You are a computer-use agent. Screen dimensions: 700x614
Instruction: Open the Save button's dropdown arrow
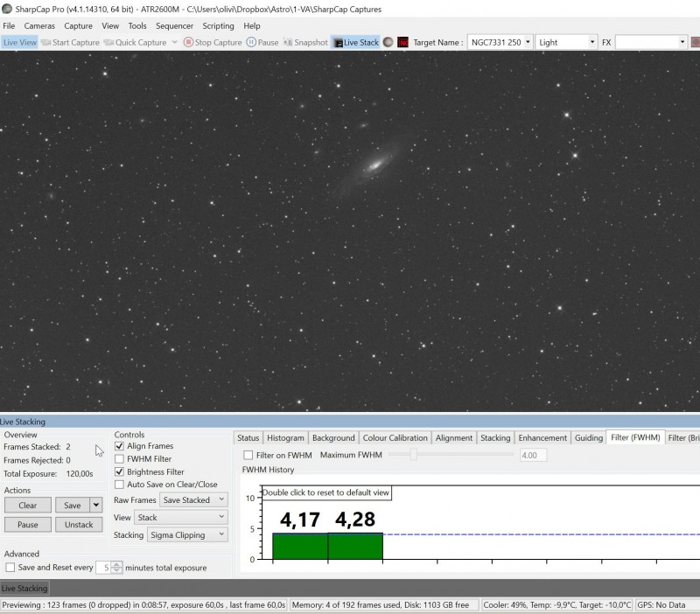pyautogui.click(x=96, y=506)
